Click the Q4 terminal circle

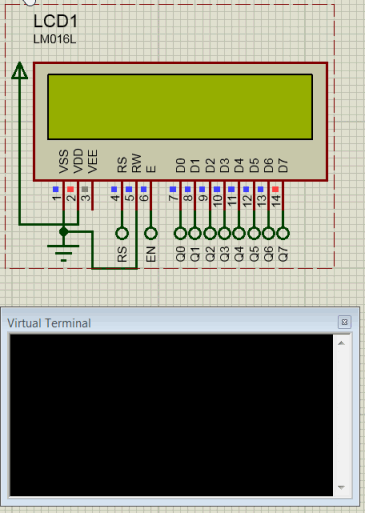coord(239,233)
